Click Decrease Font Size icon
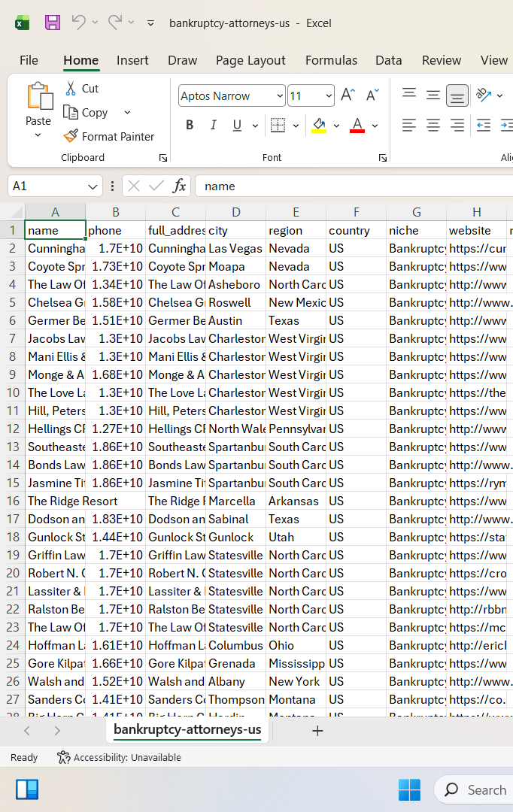Viewport: 513px width, 812px height. [x=372, y=95]
